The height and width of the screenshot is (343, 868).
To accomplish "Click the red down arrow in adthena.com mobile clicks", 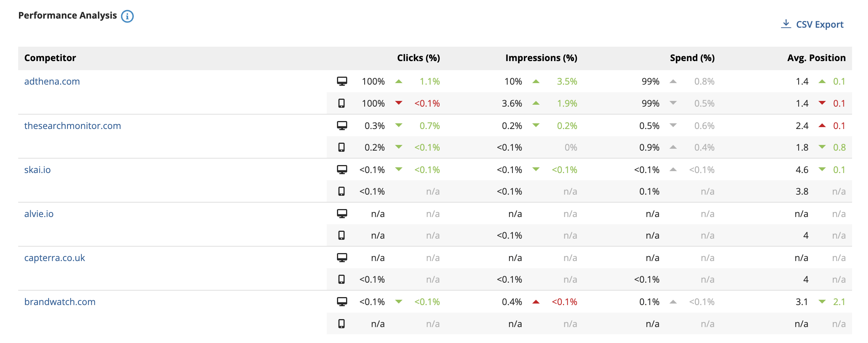I will point(399,103).
